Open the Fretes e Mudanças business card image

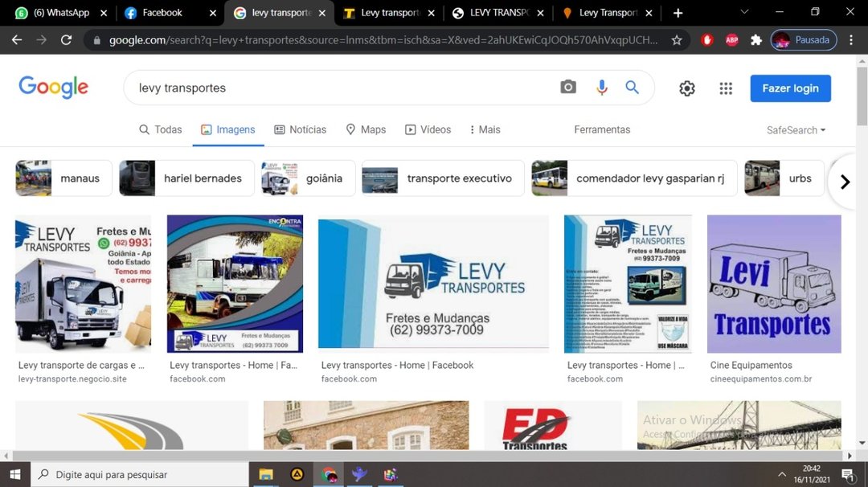433,284
